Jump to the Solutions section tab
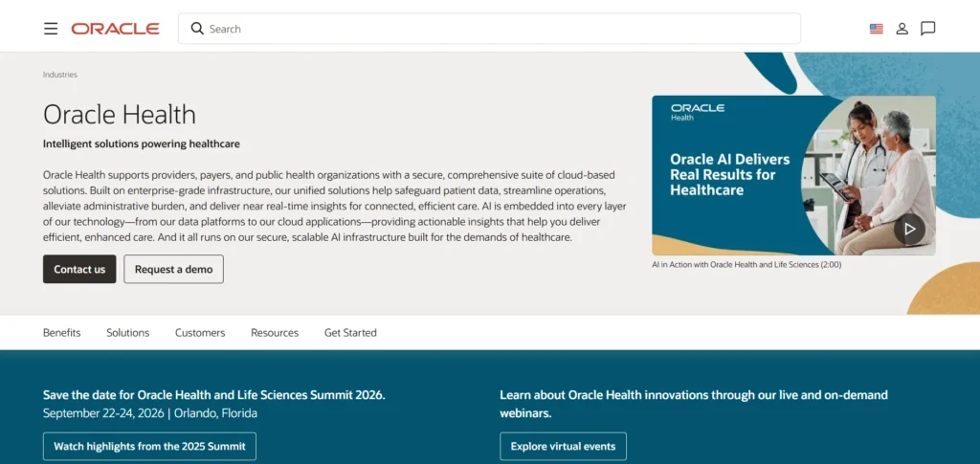Screen dimensions: 980x464 tap(128, 333)
